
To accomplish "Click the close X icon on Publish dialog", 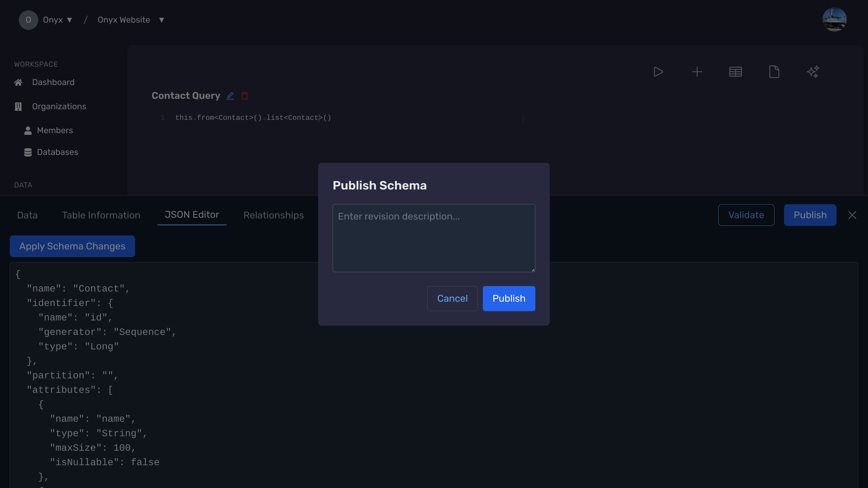I will [852, 215].
